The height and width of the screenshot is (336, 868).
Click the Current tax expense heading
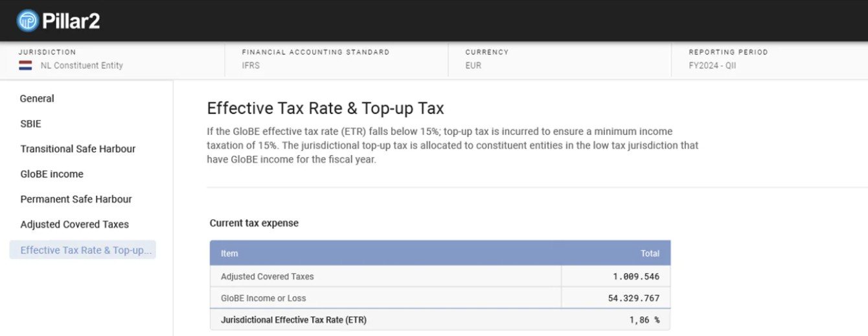254,223
